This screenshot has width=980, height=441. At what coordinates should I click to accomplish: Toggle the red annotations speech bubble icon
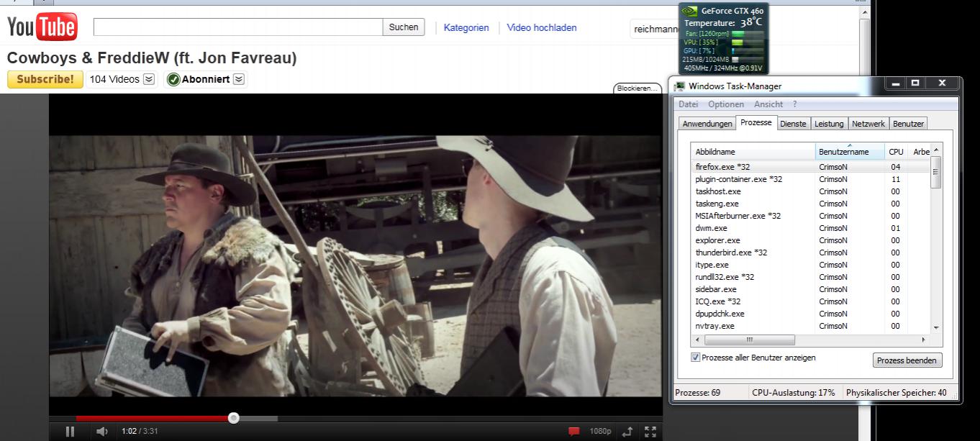point(573,432)
